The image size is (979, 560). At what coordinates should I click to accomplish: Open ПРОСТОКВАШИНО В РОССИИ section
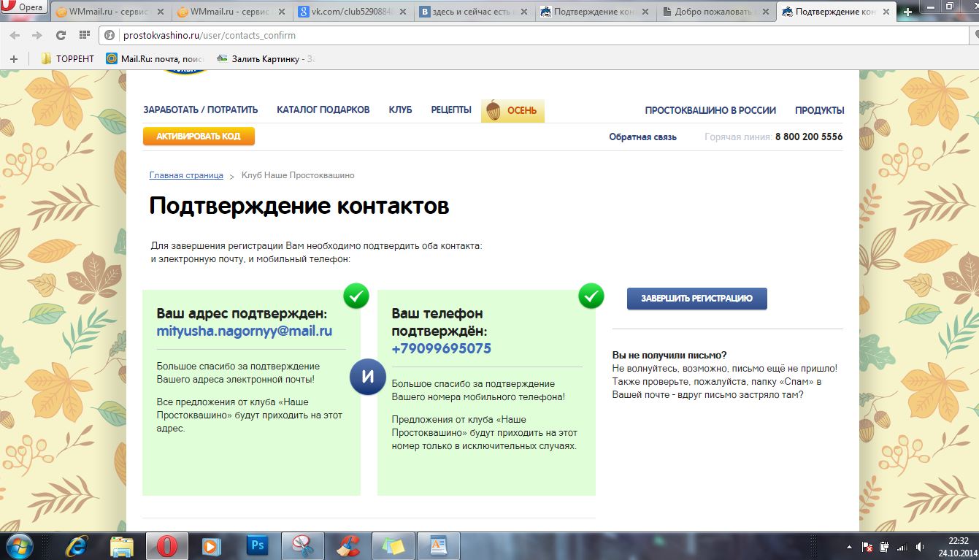710,110
